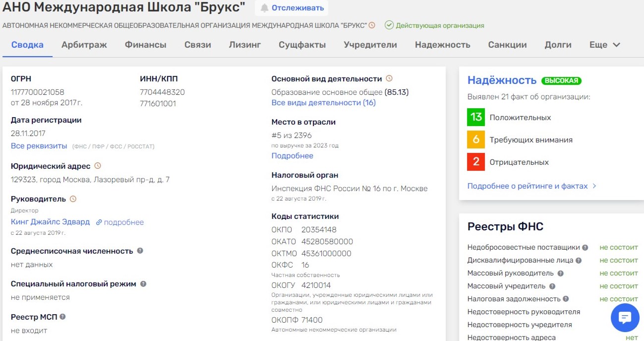644x341 pixels.
Task: Open Все виды деятельности (16) link
Action: pyautogui.click(x=324, y=103)
